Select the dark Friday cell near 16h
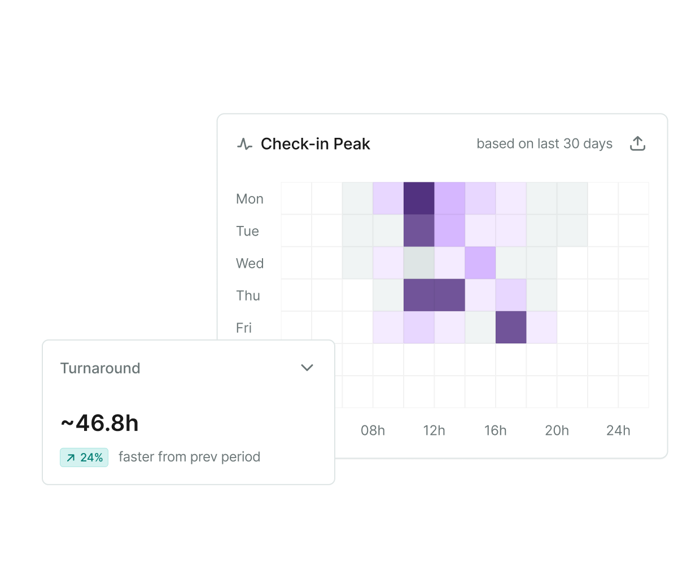This screenshot has height=588, width=700. click(x=510, y=327)
